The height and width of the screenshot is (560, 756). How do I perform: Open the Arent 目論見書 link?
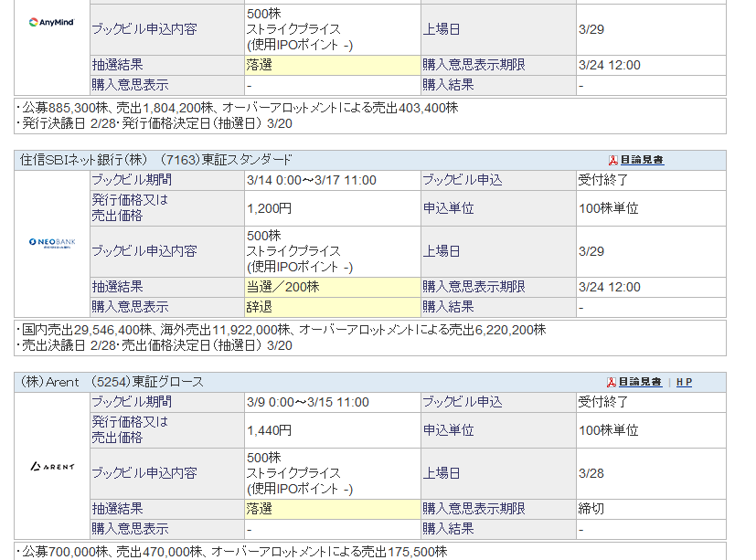point(640,382)
